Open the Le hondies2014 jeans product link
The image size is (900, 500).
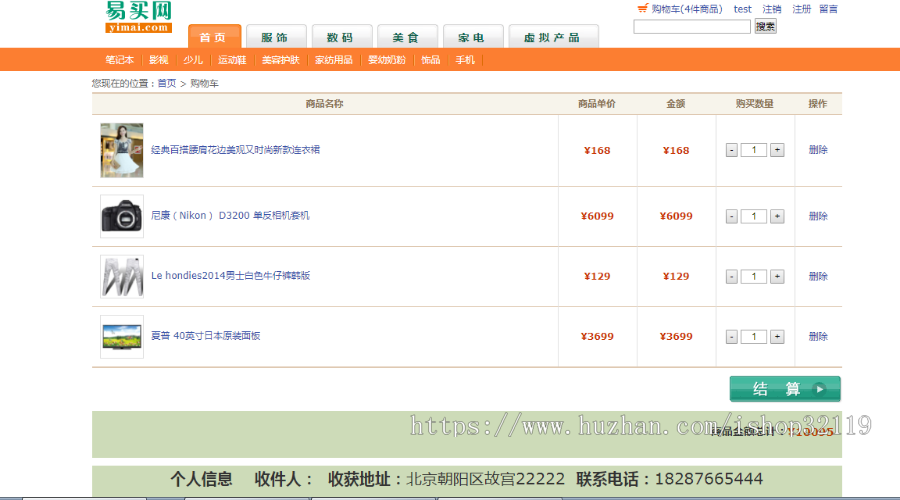pos(230,276)
